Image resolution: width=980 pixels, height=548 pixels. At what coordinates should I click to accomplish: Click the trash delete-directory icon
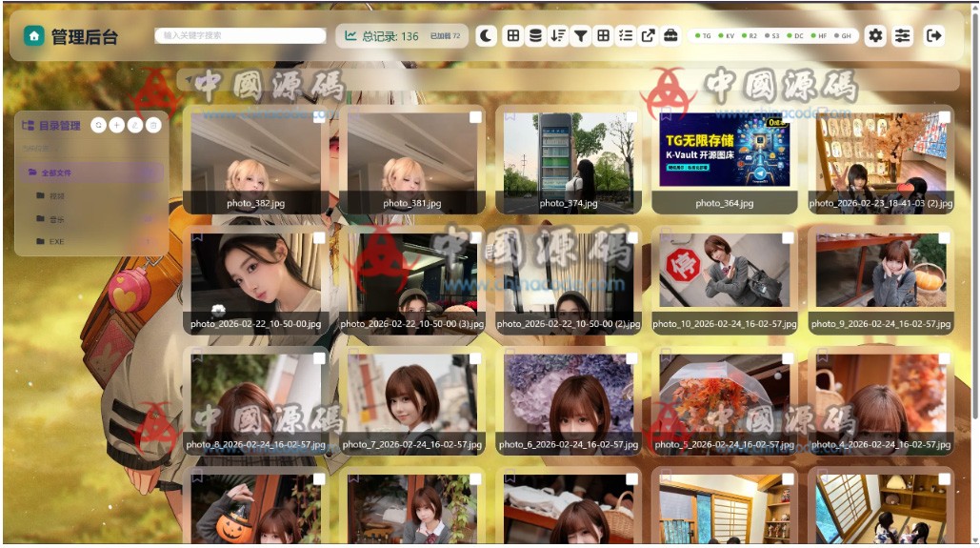pyautogui.click(x=153, y=125)
